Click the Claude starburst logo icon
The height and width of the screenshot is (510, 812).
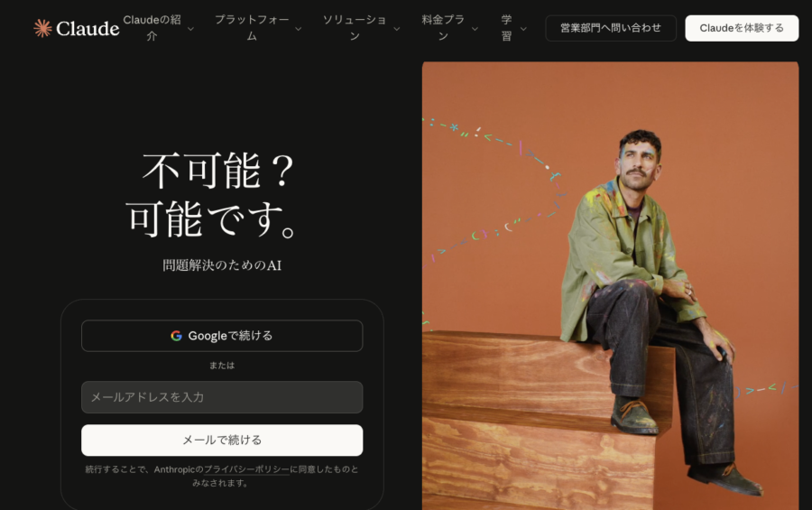[x=42, y=28]
